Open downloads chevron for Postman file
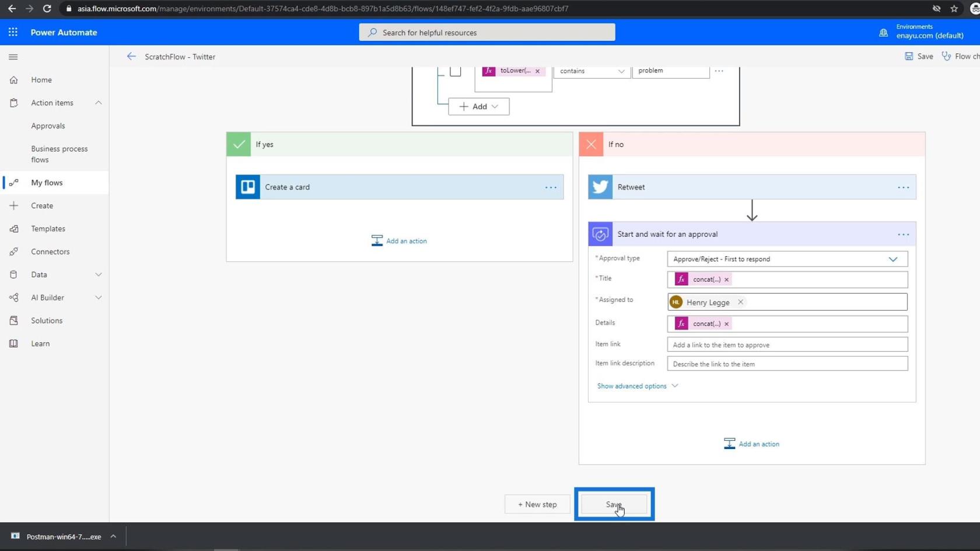Image resolution: width=980 pixels, height=551 pixels. click(113, 536)
